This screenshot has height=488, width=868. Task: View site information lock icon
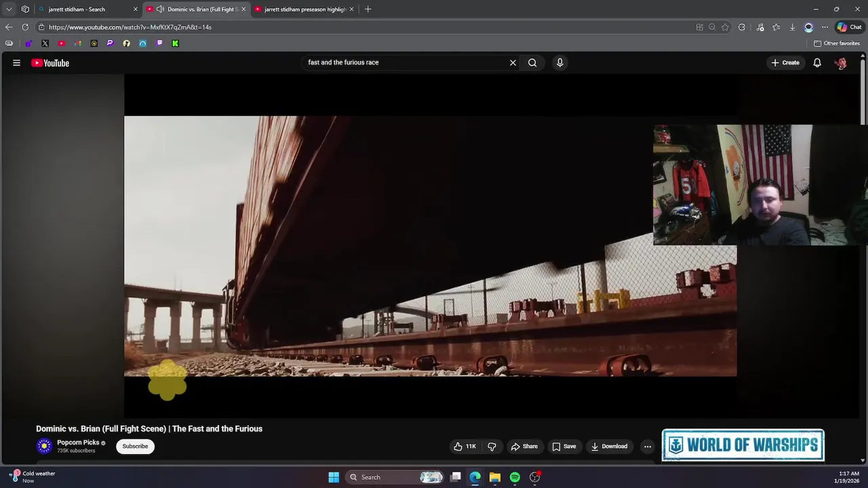[41, 27]
